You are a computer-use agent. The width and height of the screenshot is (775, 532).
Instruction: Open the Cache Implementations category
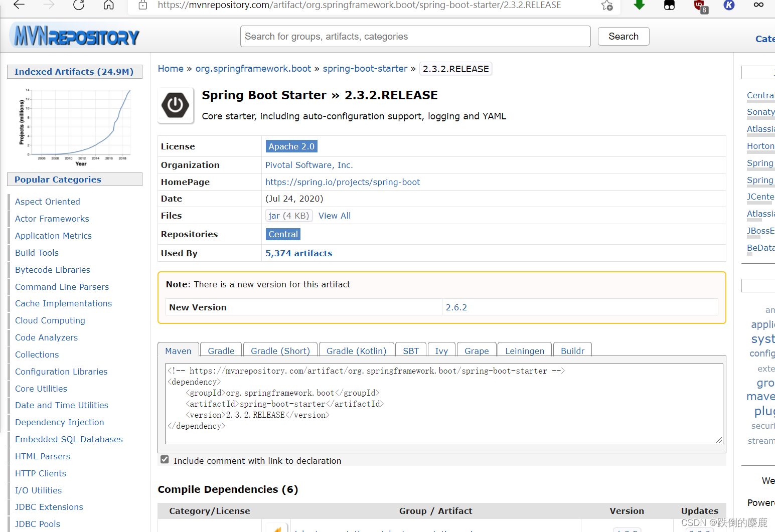point(63,303)
